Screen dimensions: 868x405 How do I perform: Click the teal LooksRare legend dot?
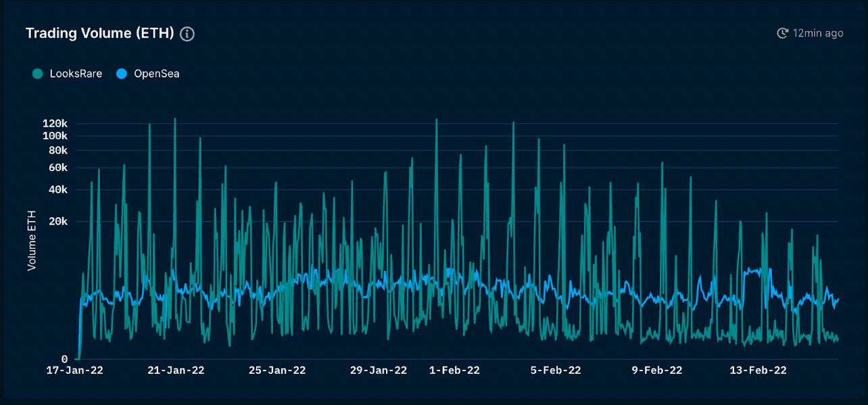[37, 73]
